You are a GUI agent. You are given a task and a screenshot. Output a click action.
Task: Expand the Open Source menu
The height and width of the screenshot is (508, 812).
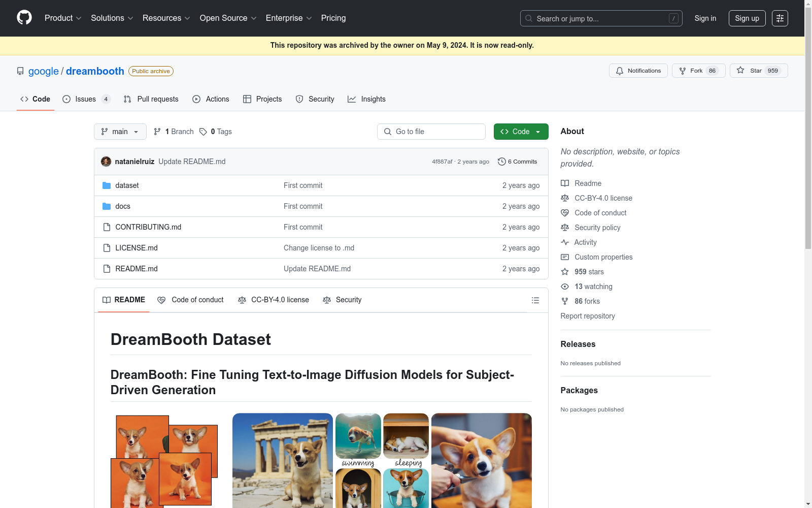[x=228, y=18]
